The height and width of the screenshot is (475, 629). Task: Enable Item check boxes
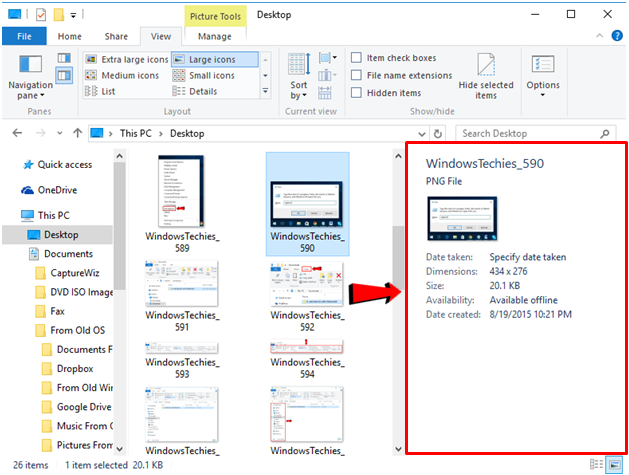[356, 59]
